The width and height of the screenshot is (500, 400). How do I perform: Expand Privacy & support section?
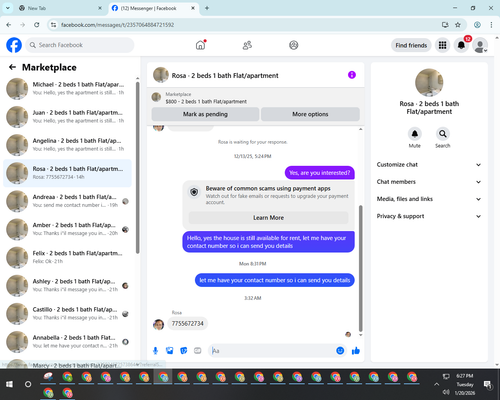tap(429, 216)
